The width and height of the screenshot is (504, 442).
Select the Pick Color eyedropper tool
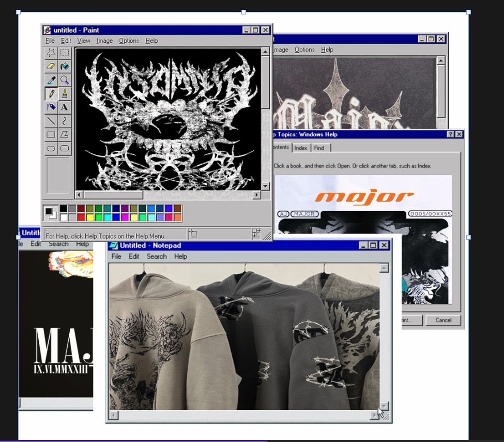point(51,80)
